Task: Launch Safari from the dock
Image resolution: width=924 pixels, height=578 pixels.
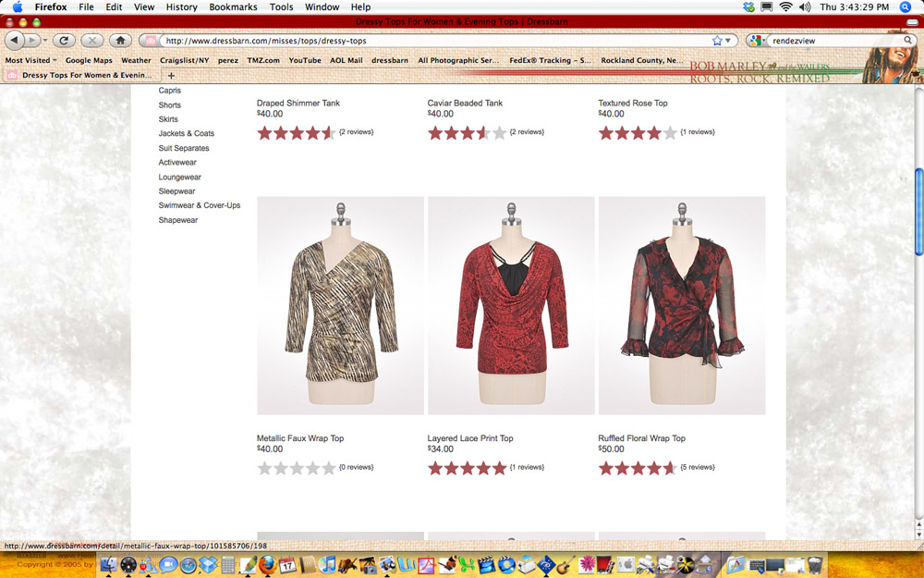Action: 188,564
